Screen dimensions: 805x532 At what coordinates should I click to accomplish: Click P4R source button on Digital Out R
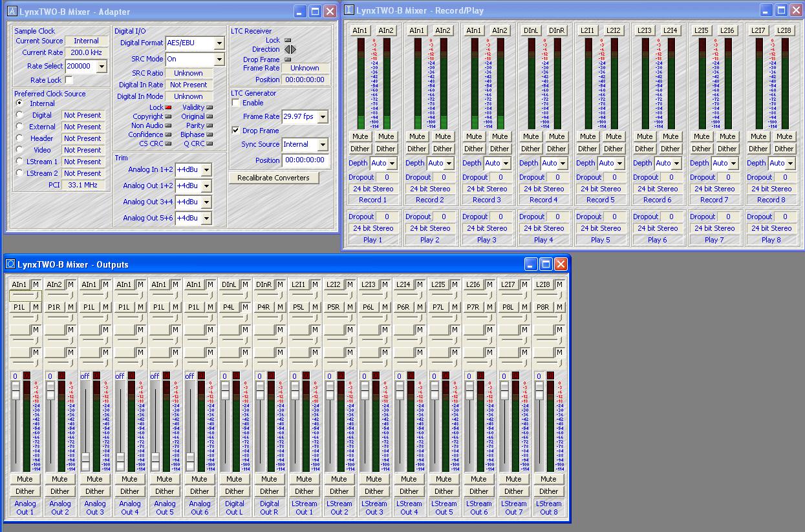264,307
